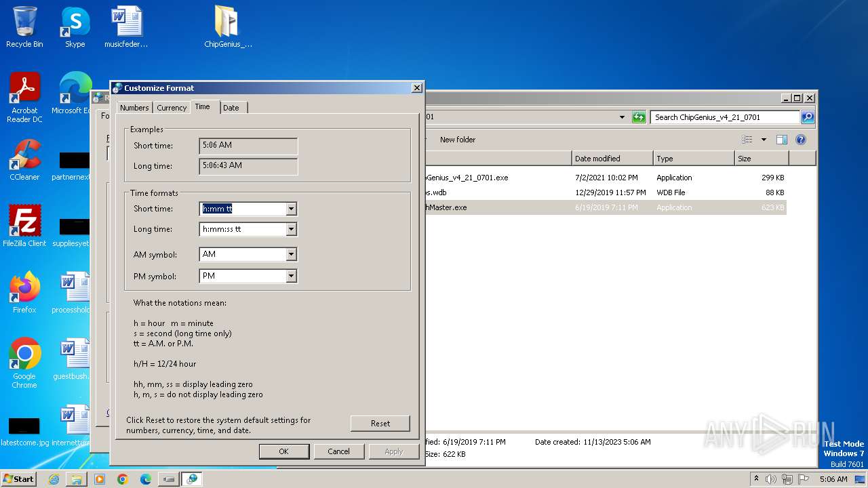Screen dimensions: 868x488
Task: Click the taskbar clock showing 5:06 AM
Action: coord(833,479)
